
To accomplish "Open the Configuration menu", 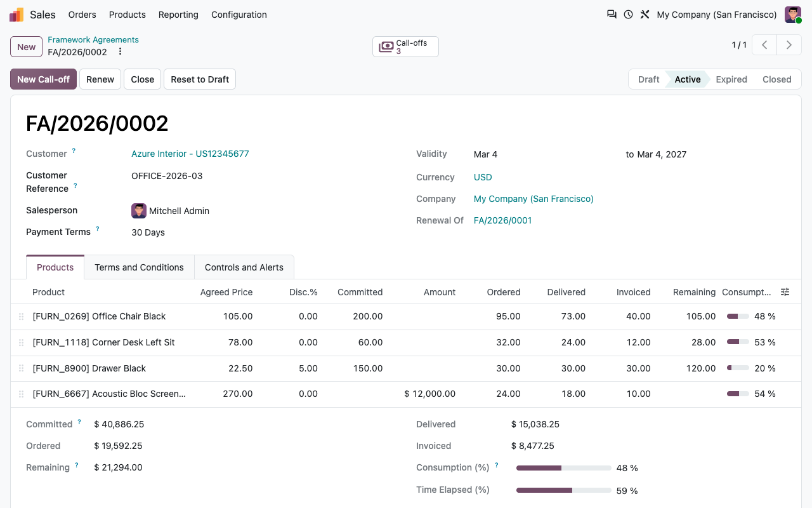I will 239,15.
